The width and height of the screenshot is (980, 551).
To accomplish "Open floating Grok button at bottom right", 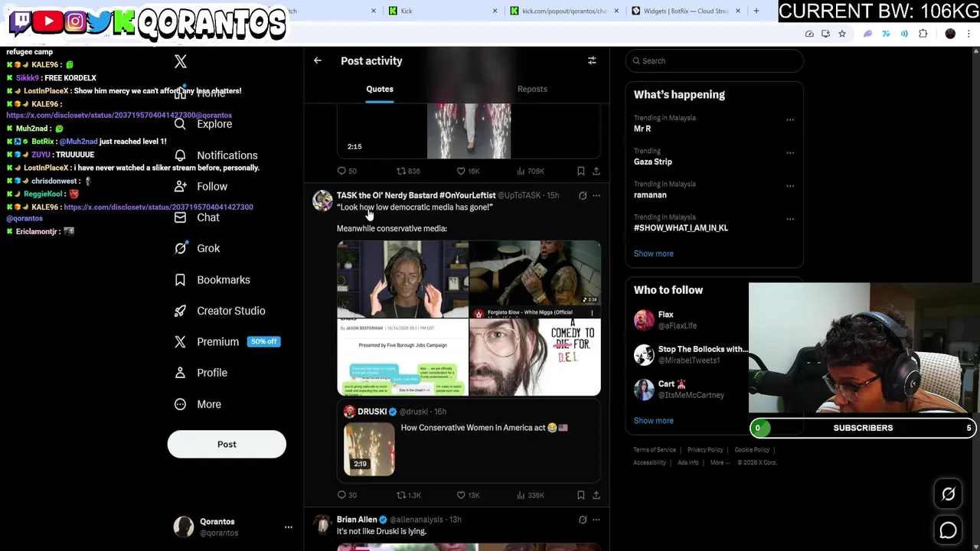I will [948, 494].
